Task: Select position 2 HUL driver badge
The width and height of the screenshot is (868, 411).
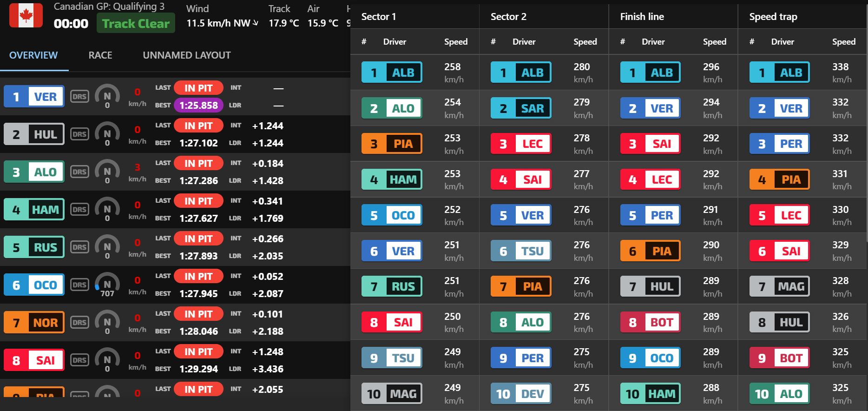Action: (34, 134)
